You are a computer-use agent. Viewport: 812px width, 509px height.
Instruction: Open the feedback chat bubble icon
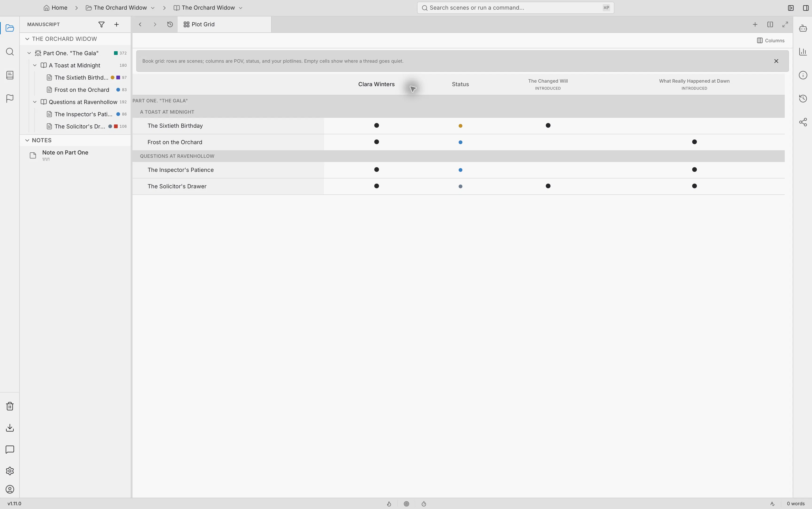click(x=10, y=449)
